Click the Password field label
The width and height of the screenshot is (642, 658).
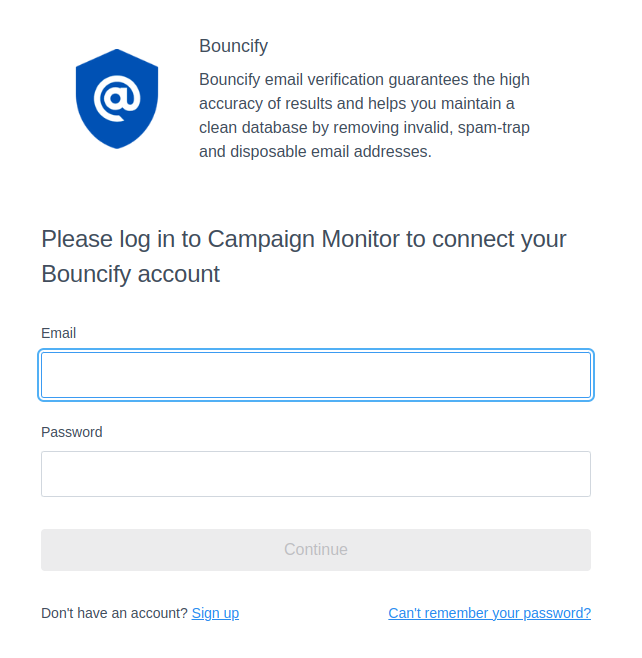(72, 432)
